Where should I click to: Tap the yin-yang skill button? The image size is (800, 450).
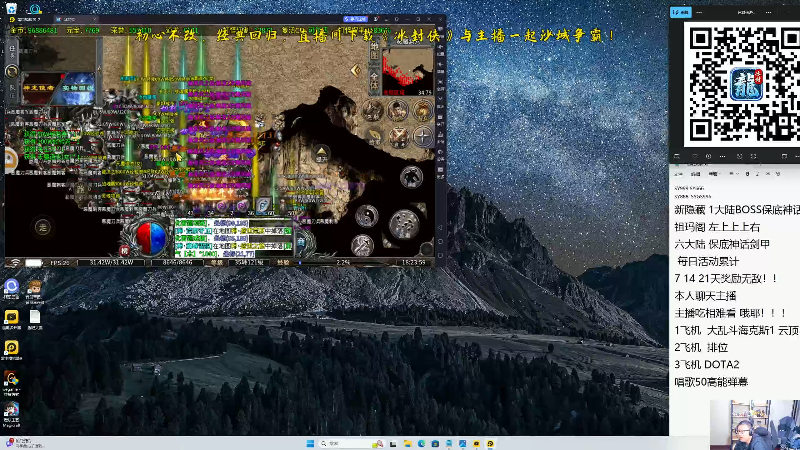[367, 215]
